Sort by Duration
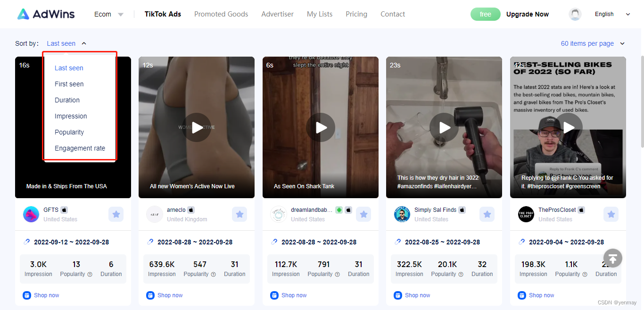This screenshot has width=644, height=310. [67, 100]
